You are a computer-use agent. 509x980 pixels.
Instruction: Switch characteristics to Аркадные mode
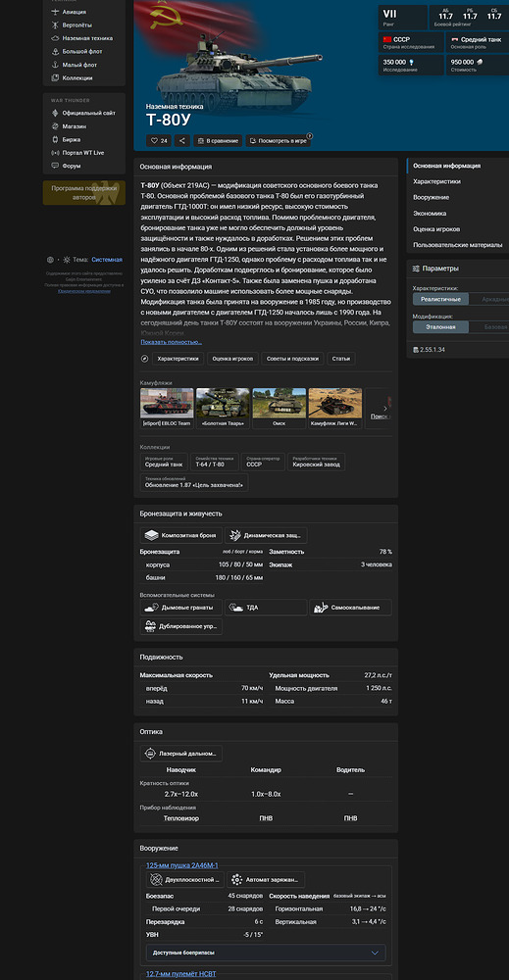[x=491, y=299]
